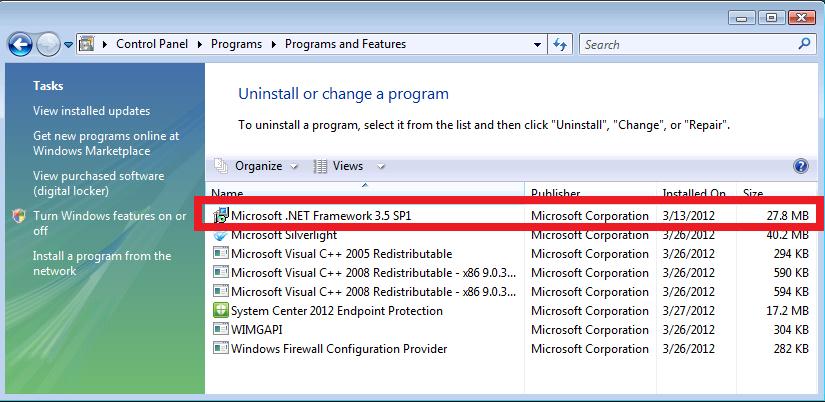This screenshot has height=402, width=825.
Task: Select the WIMGAPI program icon
Action: 220,329
